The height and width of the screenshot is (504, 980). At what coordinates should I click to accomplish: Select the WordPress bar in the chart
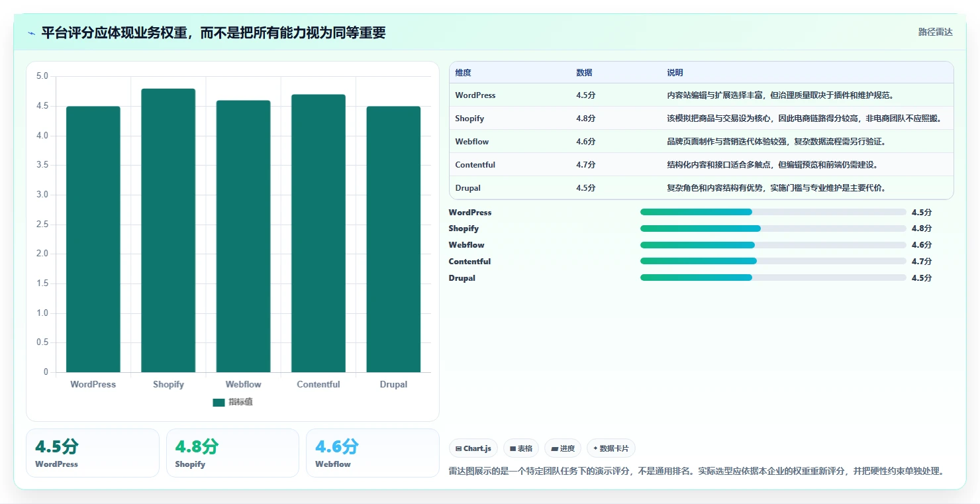pyautogui.click(x=93, y=239)
